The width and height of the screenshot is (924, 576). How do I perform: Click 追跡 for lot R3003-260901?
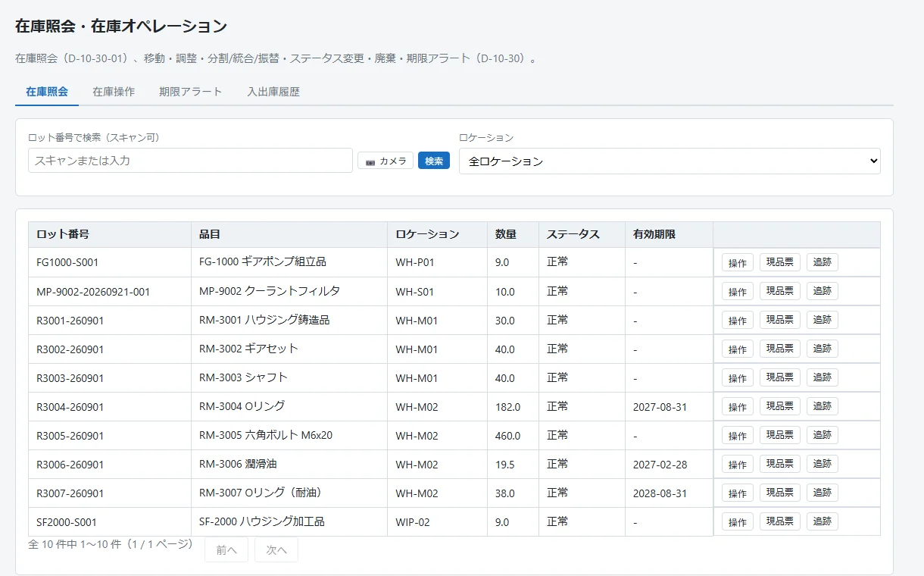pyautogui.click(x=823, y=378)
